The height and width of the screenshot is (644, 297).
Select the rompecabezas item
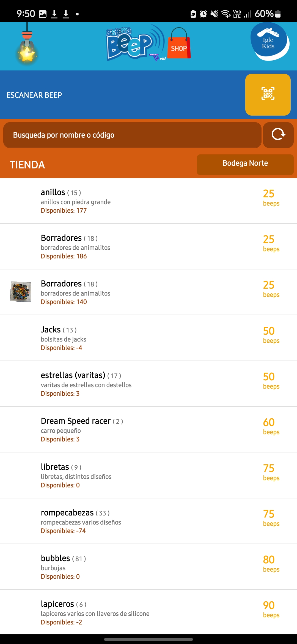tap(148, 521)
